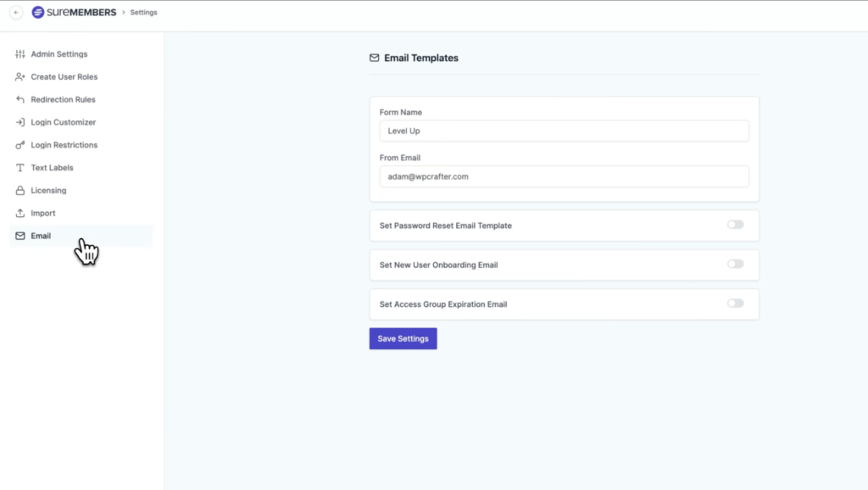Image resolution: width=868 pixels, height=490 pixels.
Task: Toggle Set Access Group Expiration Email
Action: pos(735,303)
